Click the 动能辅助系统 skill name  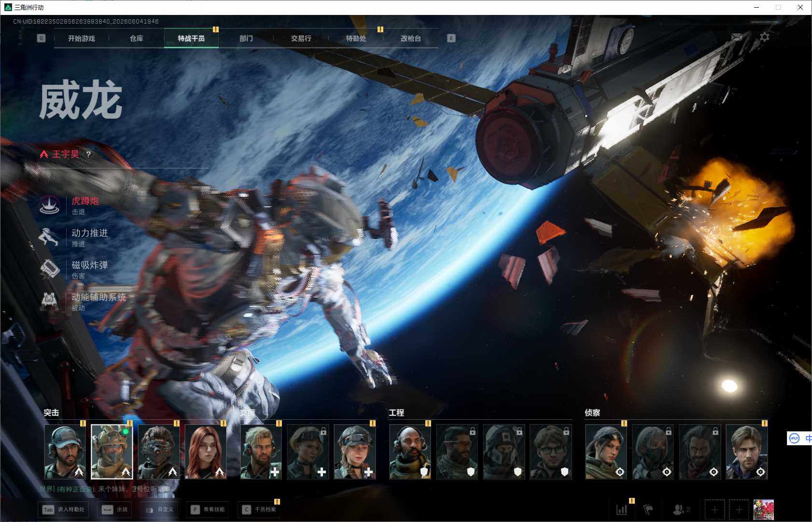[99, 297]
